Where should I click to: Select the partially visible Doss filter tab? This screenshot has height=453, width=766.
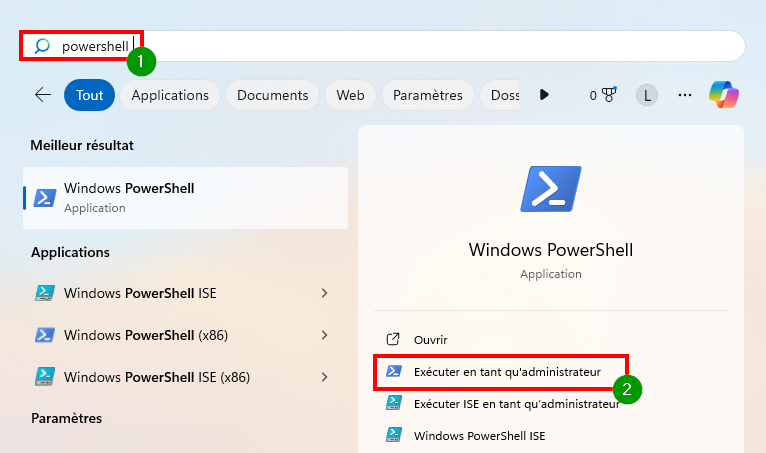(x=500, y=95)
